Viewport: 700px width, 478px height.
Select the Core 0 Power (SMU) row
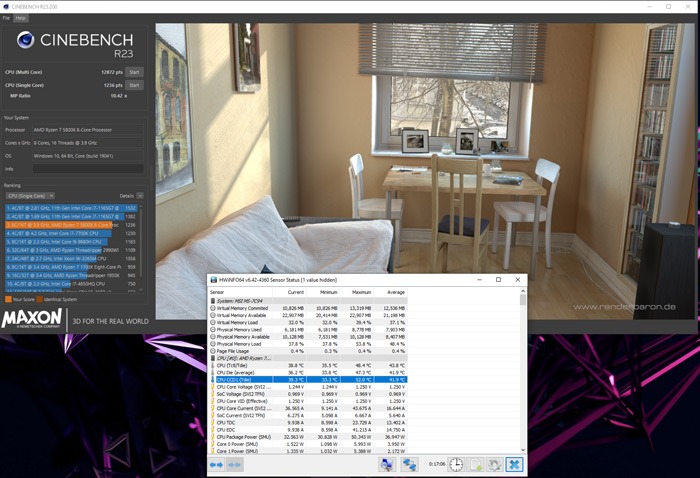(x=308, y=444)
